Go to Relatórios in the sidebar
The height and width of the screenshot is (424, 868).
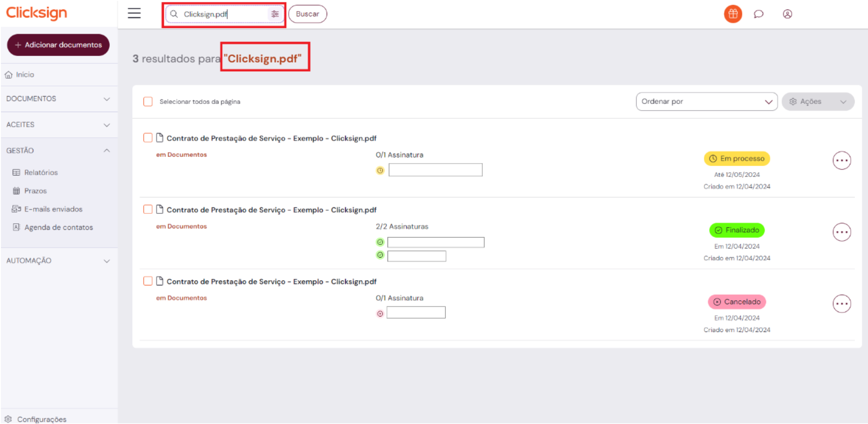pos(41,173)
